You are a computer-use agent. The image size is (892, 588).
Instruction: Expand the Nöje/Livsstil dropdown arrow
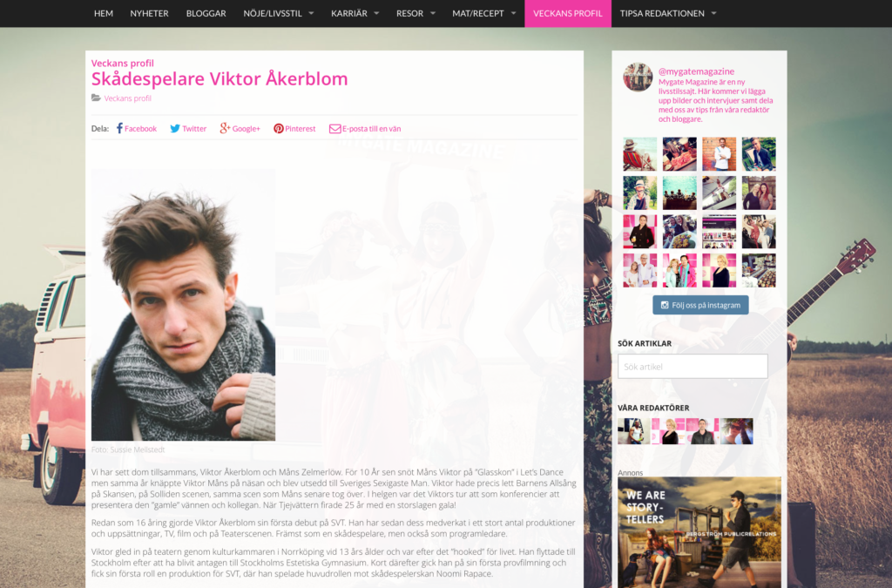311,13
